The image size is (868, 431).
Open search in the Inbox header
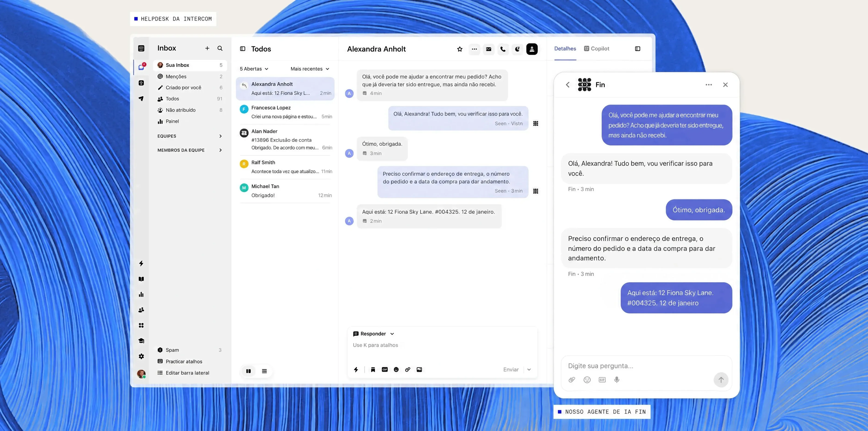220,48
